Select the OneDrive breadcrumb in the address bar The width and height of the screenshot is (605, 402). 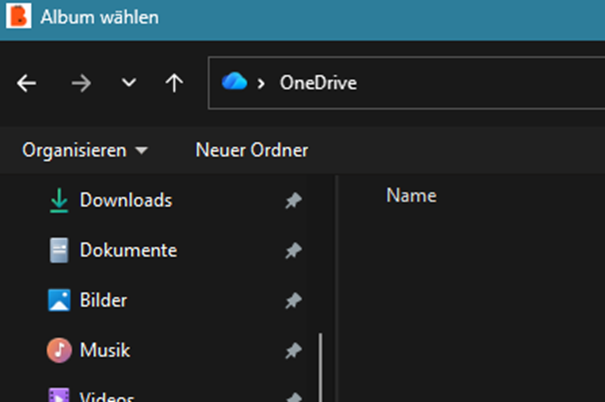click(316, 83)
